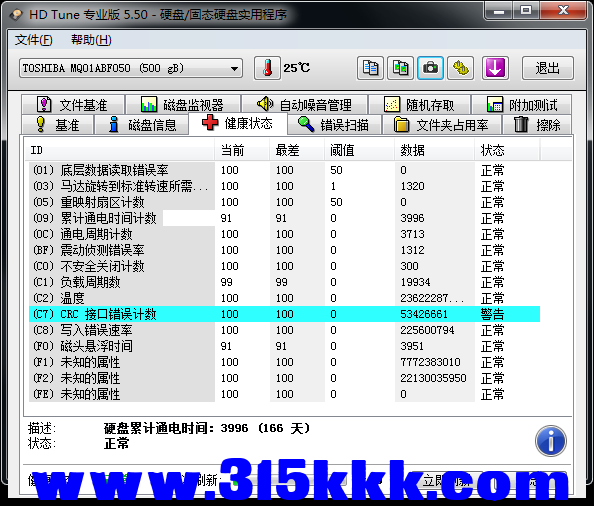Open the 文件(F) menu

coord(34,40)
